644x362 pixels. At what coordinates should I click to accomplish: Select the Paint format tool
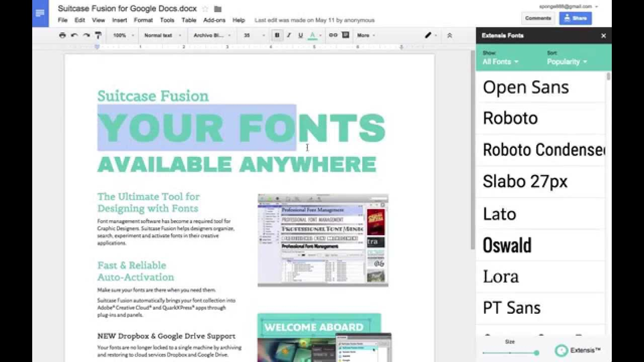pos(98,35)
